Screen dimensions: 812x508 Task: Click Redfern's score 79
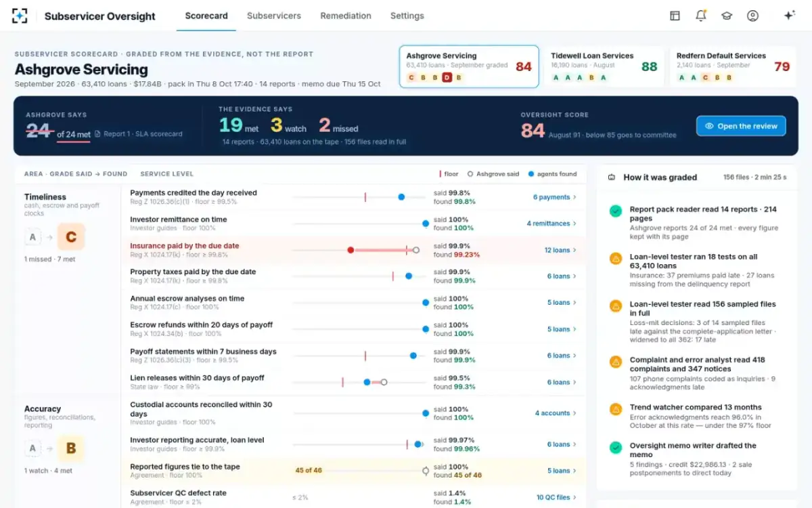[782, 66]
